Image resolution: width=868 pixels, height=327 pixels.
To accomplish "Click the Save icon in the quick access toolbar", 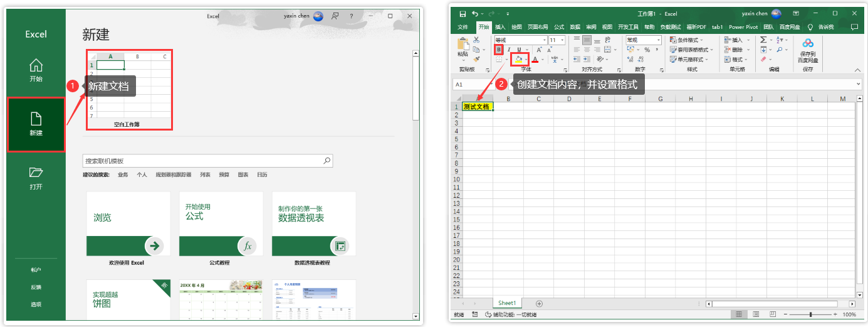I will click(x=463, y=13).
